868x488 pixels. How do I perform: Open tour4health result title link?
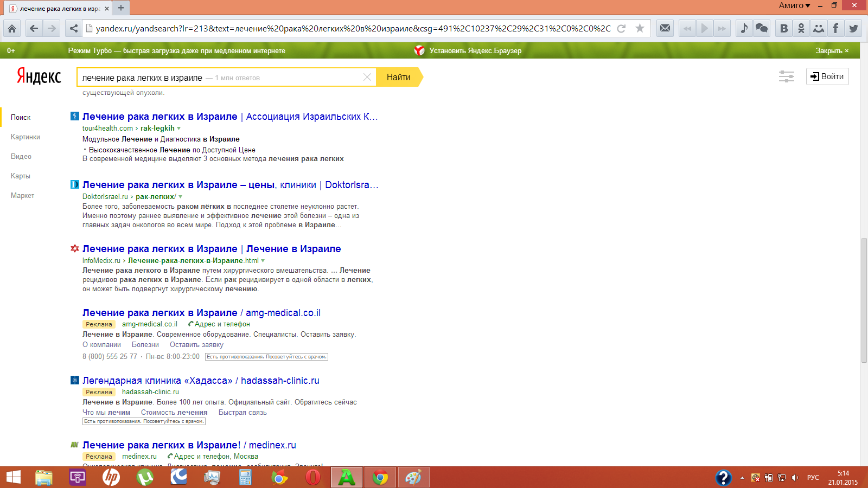(230, 117)
